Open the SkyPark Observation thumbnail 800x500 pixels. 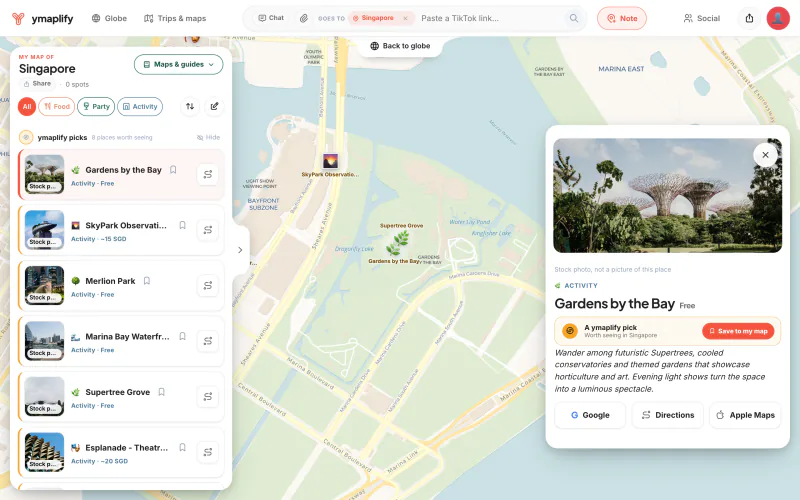pos(44,230)
